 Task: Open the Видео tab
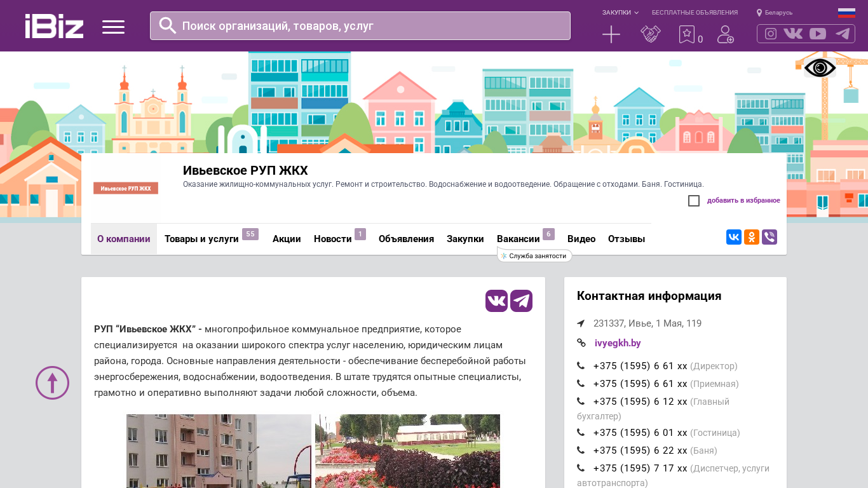[581, 239]
